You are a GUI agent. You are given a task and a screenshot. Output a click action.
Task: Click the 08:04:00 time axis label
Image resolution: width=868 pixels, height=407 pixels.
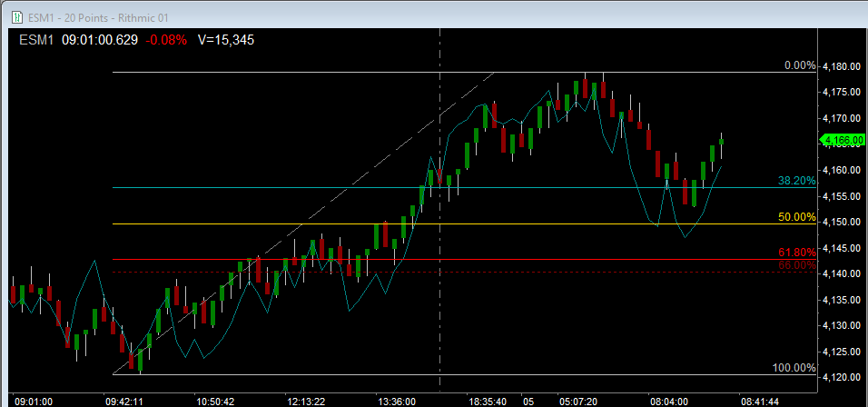tap(669, 401)
